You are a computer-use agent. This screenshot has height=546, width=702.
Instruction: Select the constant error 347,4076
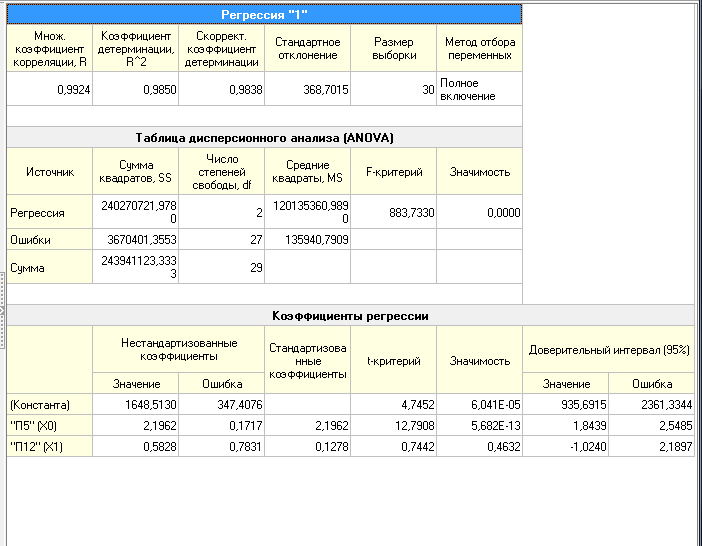point(222,405)
